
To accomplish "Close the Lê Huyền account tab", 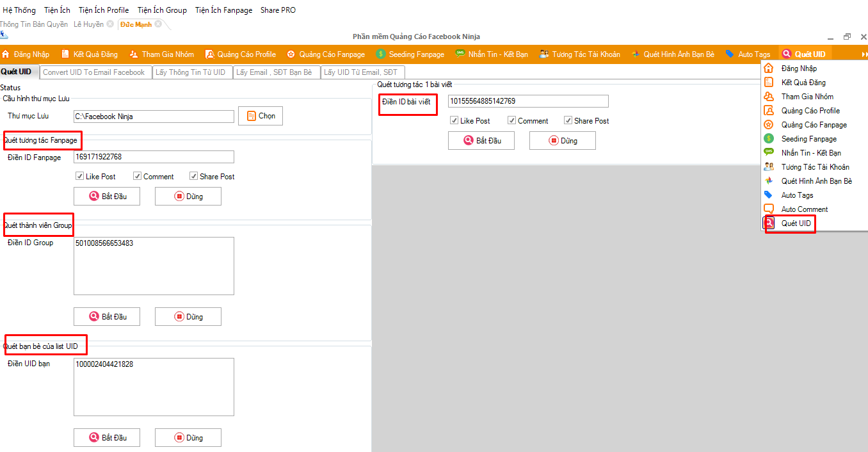I will 110,24.
